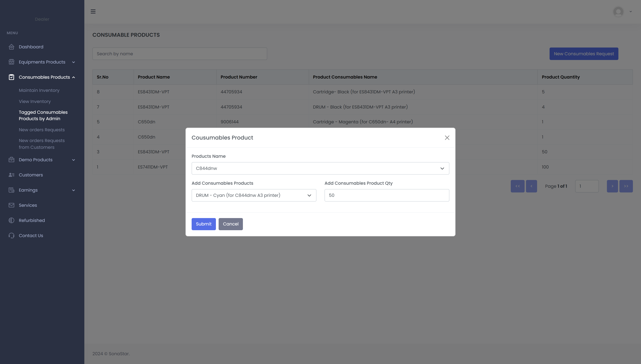Toggle the hamburger sidebar menu icon

pos(93,11)
